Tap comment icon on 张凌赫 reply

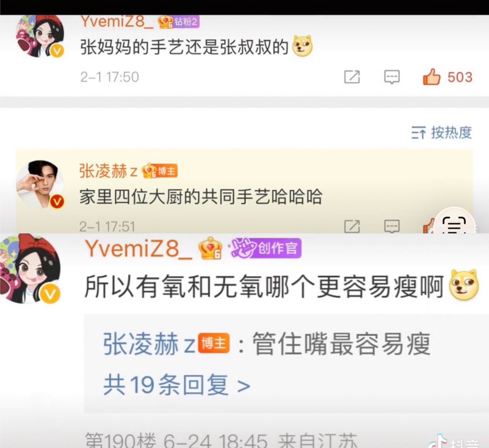[x=392, y=226]
